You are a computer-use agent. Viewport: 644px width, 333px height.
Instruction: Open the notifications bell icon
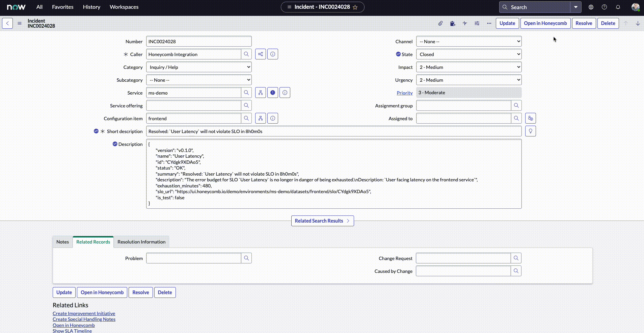pyautogui.click(x=618, y=7)
